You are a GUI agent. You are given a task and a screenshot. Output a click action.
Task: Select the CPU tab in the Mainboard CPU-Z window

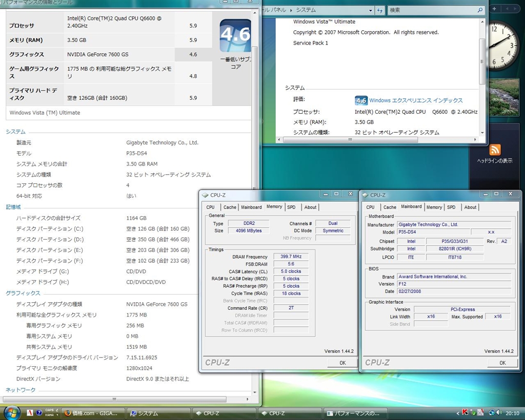point(370,207)
